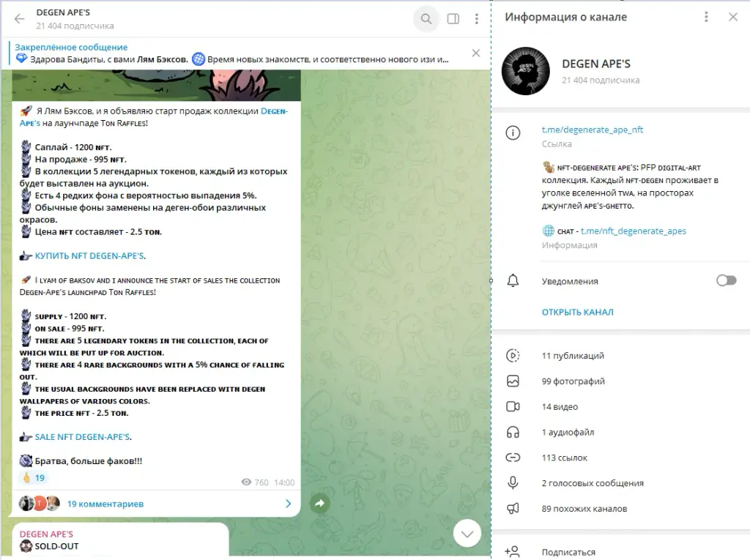Click the stories icon beside 11 публикаций
This screenshot has width=750, height=560.
pyautogui.click(x=513, y=355)
